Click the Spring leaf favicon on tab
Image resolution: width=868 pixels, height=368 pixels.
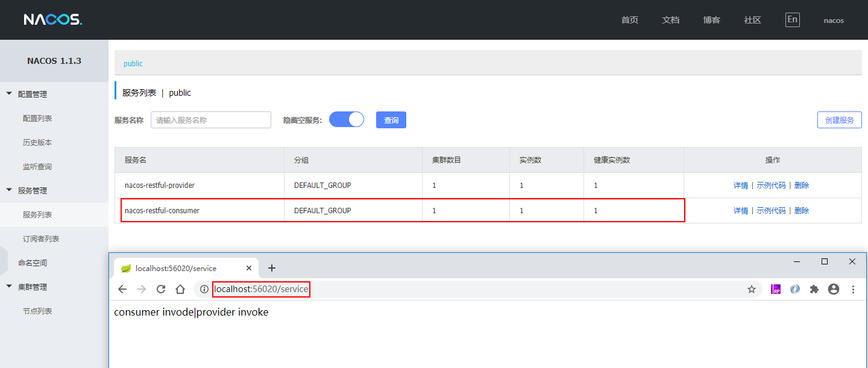point(125,268)
